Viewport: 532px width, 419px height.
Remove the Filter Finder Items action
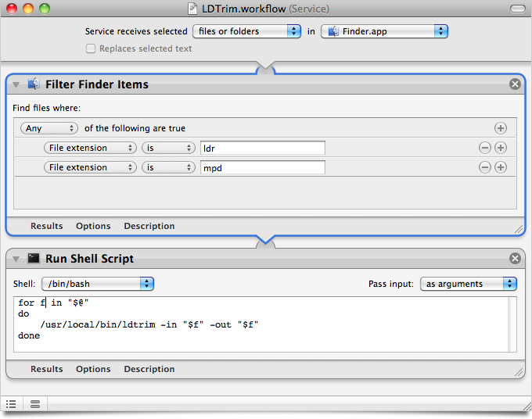[515, 84]
